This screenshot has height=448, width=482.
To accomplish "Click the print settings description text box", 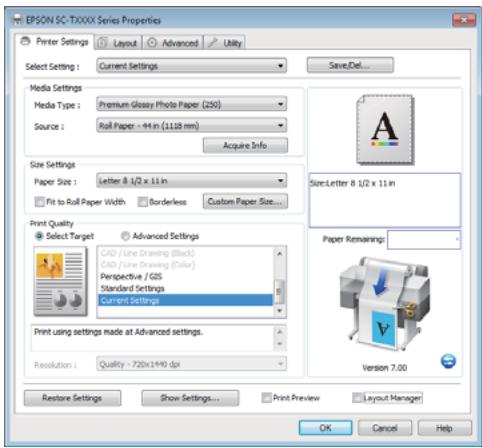I will coord(159,338).
